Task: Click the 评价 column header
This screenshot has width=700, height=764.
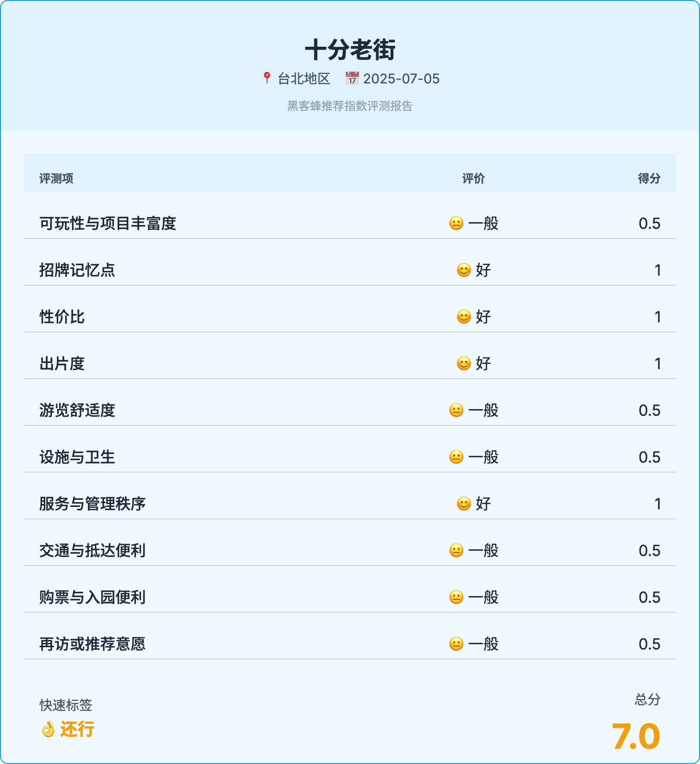Action: [474, 178]
